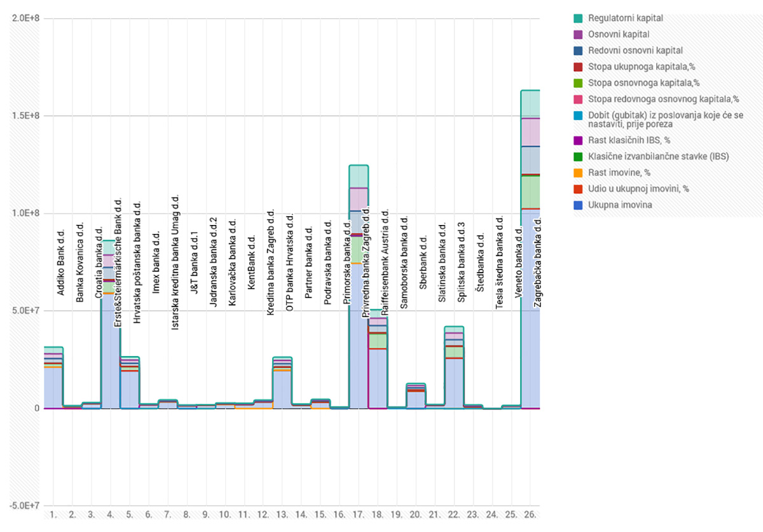763x532 pixels.
Task: Click the 'Addiko Bank d.d.' bar label
Action: 60,263
